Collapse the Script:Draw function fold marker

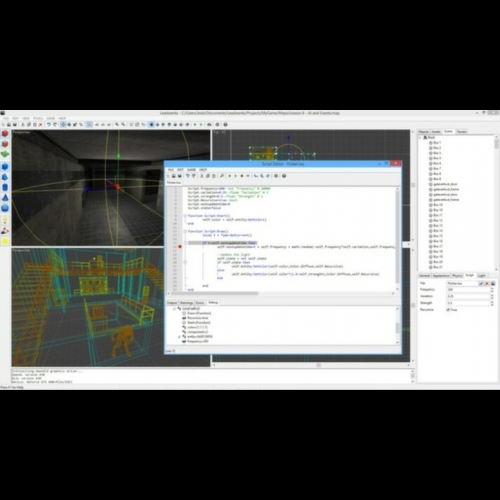pos(185,231)
